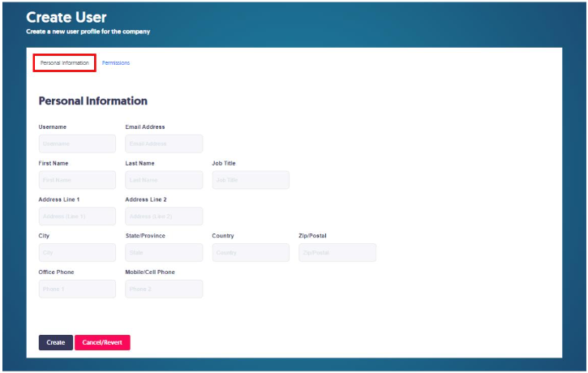Click the Username label text
This screenshot has width=588, height=373.
point(53,127)
